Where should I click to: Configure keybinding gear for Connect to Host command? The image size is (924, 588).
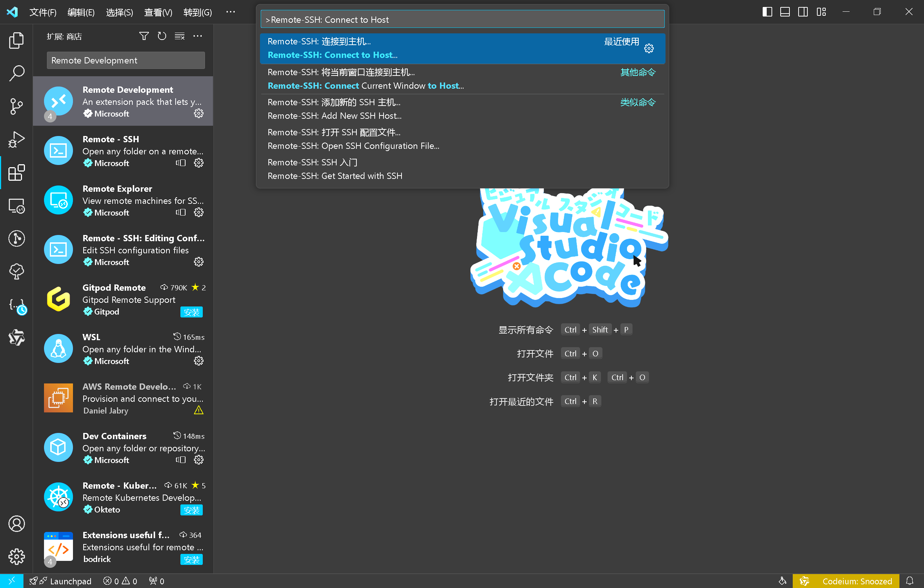(x=649, y=48)
